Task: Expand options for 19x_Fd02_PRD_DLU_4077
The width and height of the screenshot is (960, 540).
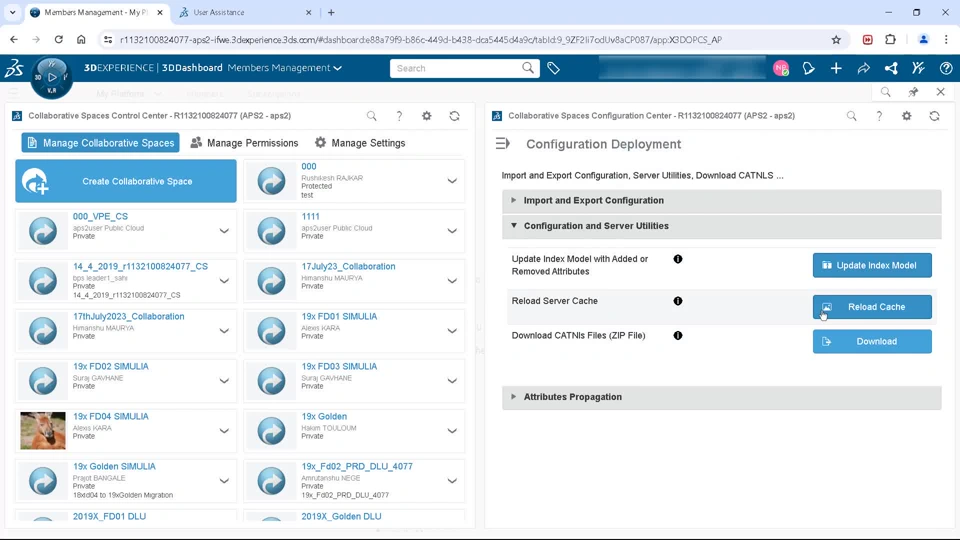Action: [x=452, y=481]
